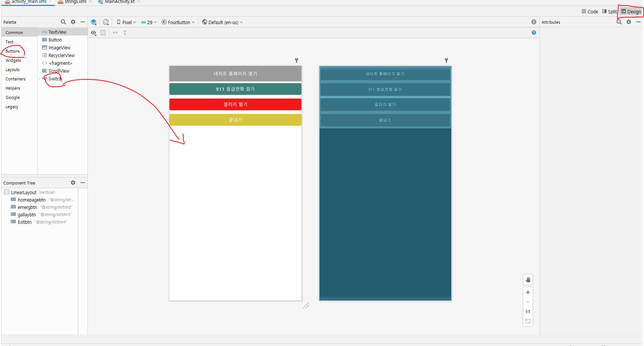The width and height of the screenshot is (644, 346).
Task: Select Widgets palette category
Action: pyautogui.click(x=19, y=60)
